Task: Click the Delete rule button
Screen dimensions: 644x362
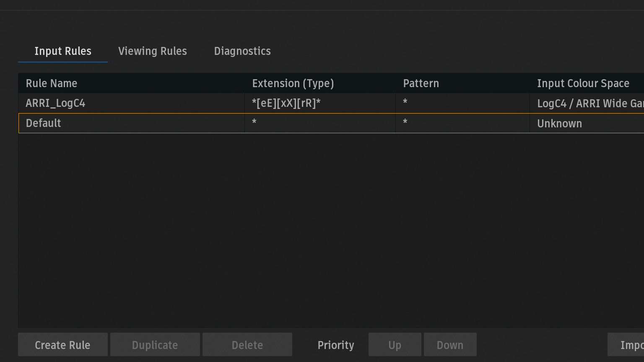Action: point(247,345)
